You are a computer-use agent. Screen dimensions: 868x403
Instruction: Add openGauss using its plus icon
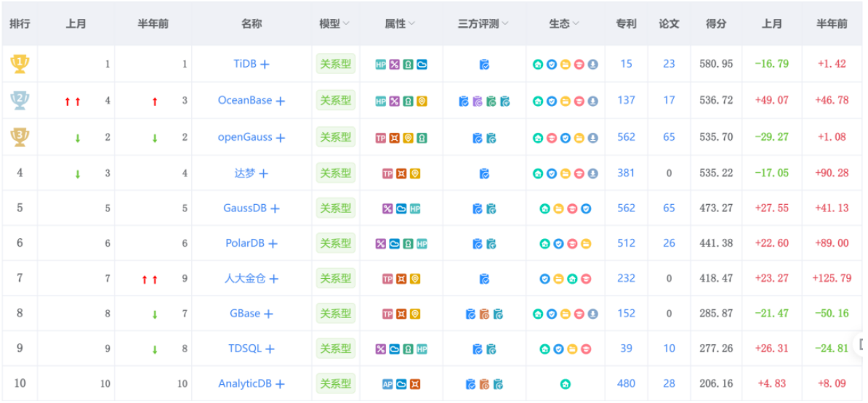[x=281, y=138]
